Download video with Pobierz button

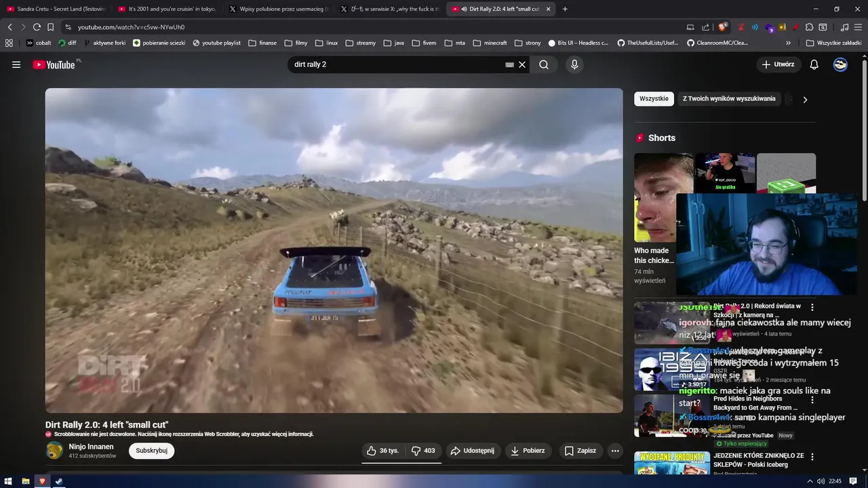(x=528, y=451)
